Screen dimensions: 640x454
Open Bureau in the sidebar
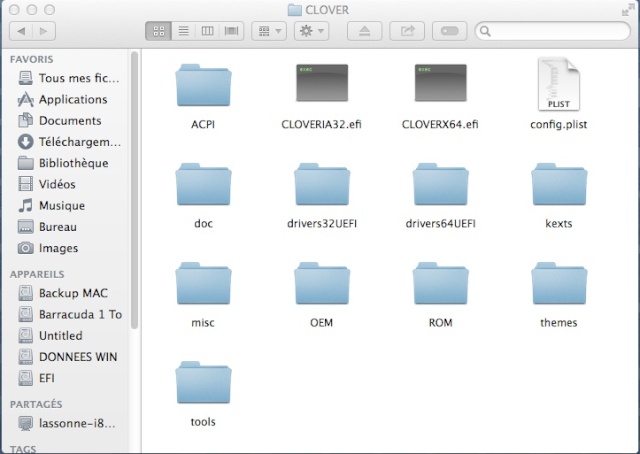tap(47, 227)
